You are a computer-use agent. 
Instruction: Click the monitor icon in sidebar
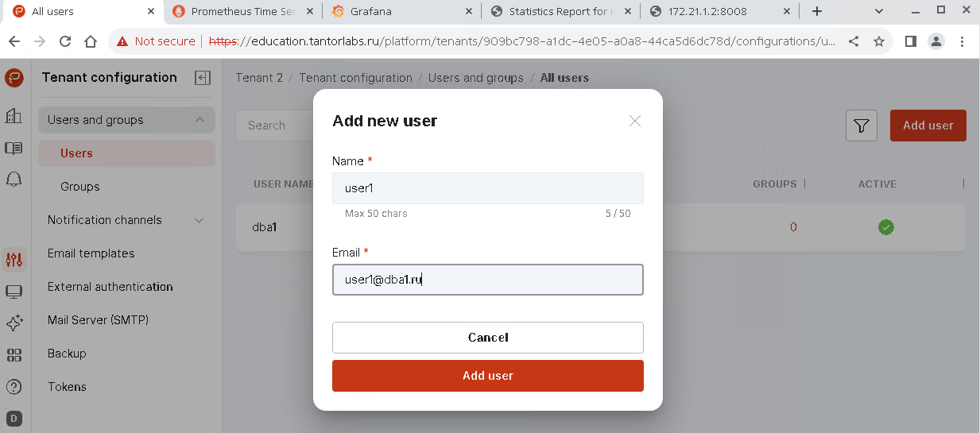pyautogui.click(x=14, y=292)
